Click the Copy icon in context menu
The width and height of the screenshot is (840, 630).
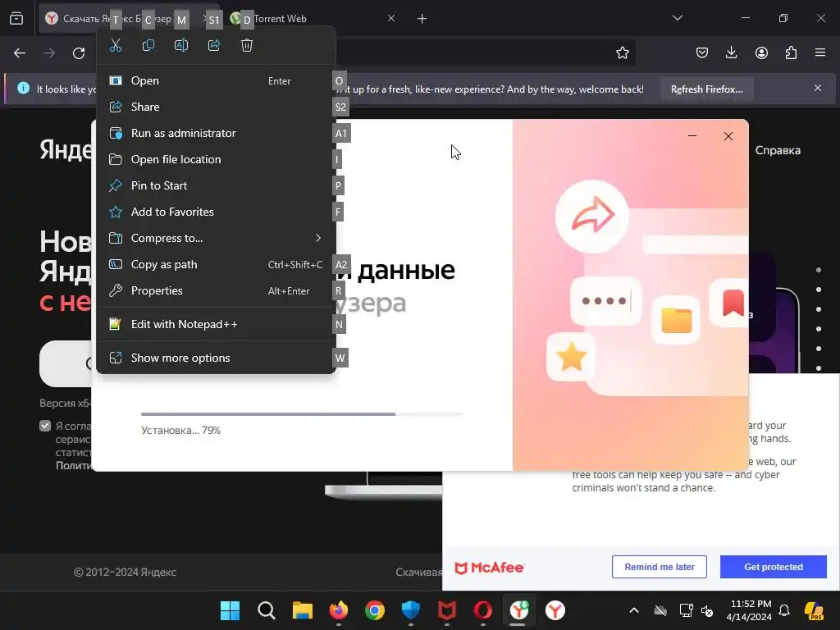[148, 46]
